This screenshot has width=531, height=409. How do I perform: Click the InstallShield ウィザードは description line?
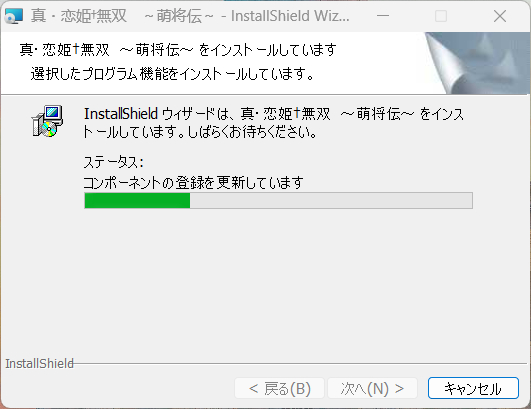[x=274, y=113]
